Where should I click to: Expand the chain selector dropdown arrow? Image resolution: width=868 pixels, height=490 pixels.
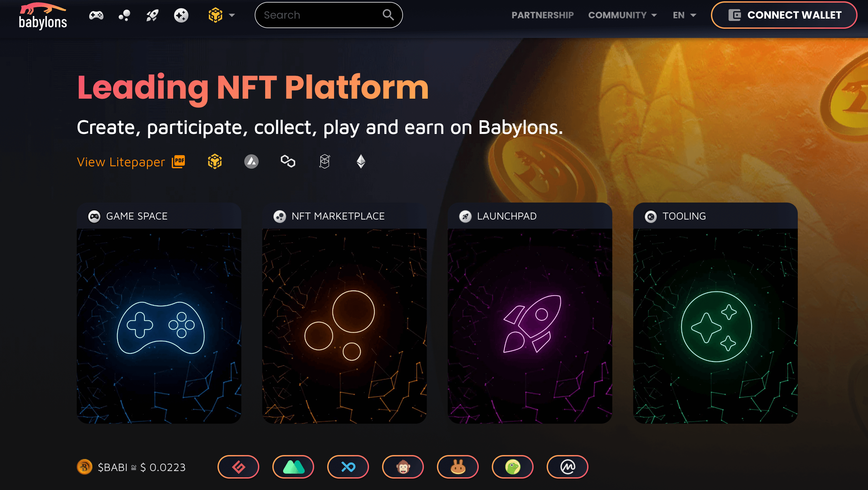(232, 15)
